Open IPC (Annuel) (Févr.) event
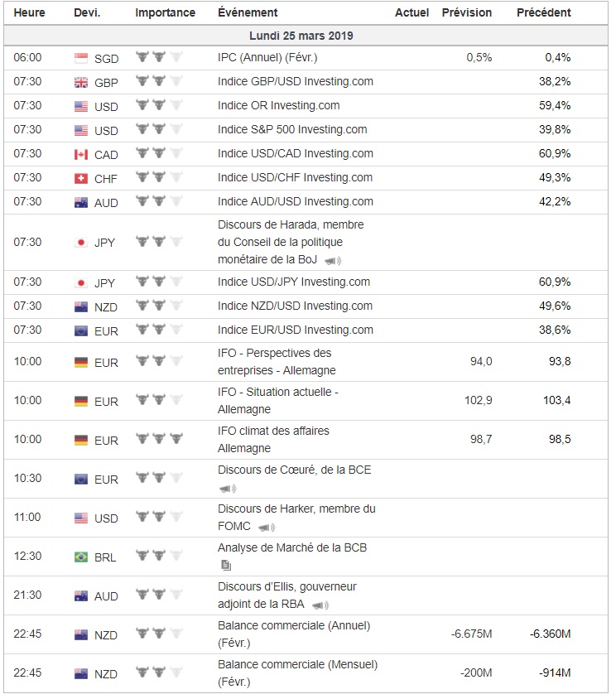 coord(267,58)
